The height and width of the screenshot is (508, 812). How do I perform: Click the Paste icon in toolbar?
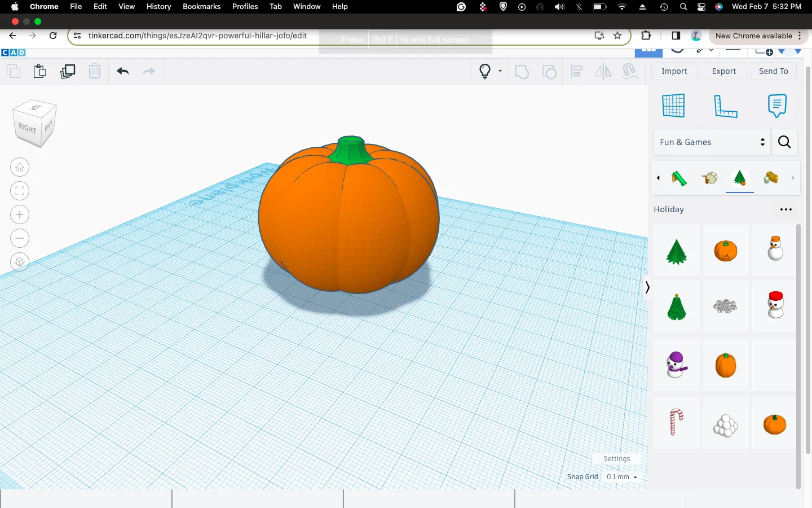tap(39, 72)
